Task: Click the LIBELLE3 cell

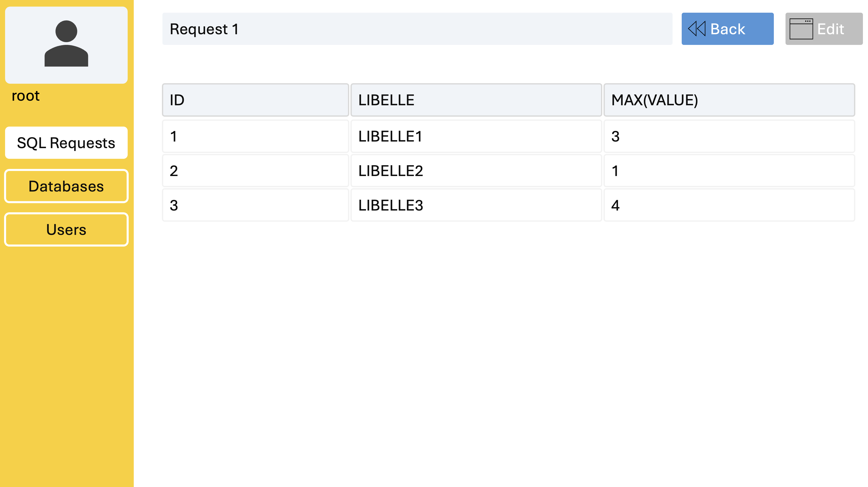Action: tap(476, 205)
